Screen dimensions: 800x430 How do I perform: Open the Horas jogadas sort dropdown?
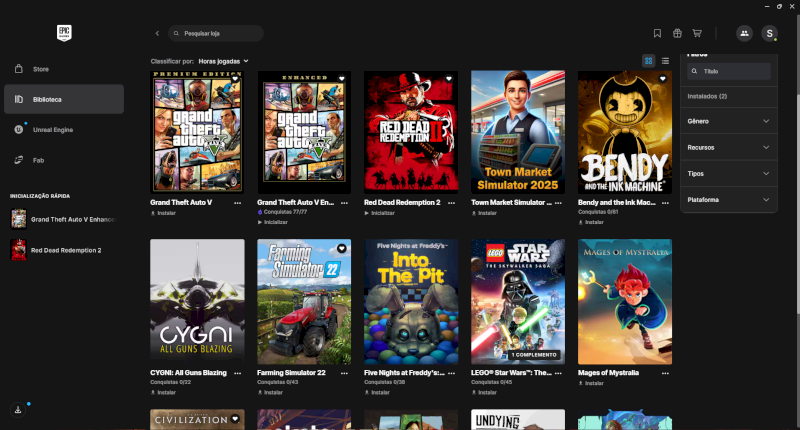(x=223, y=61)
